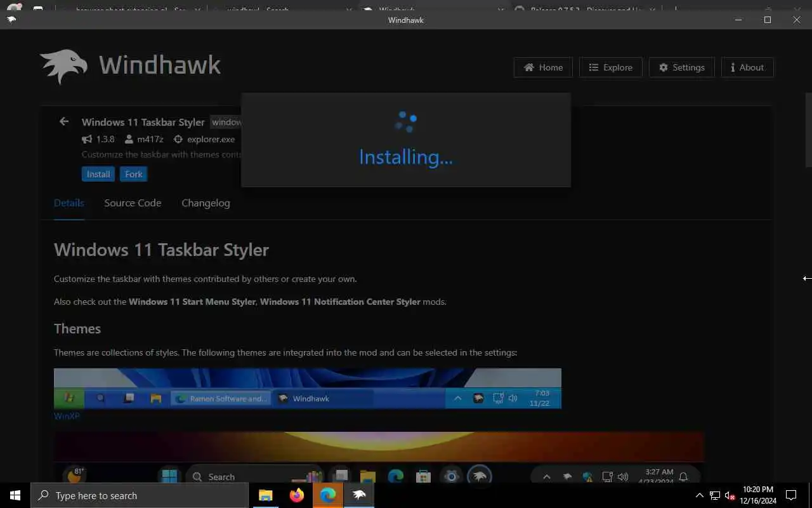This screenshot has height=508, width=812.
Task: Switch to the Source Code tab
Action: click(x=133, y=203)
